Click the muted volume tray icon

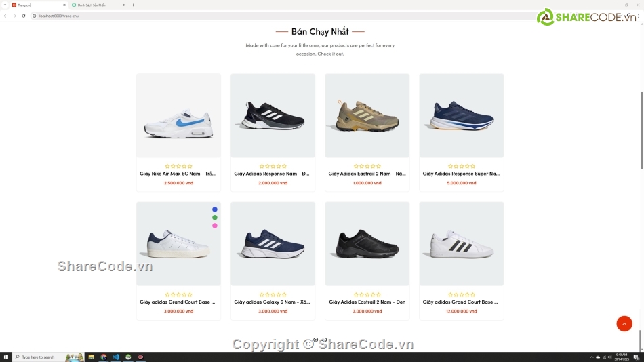coord(610,357)
